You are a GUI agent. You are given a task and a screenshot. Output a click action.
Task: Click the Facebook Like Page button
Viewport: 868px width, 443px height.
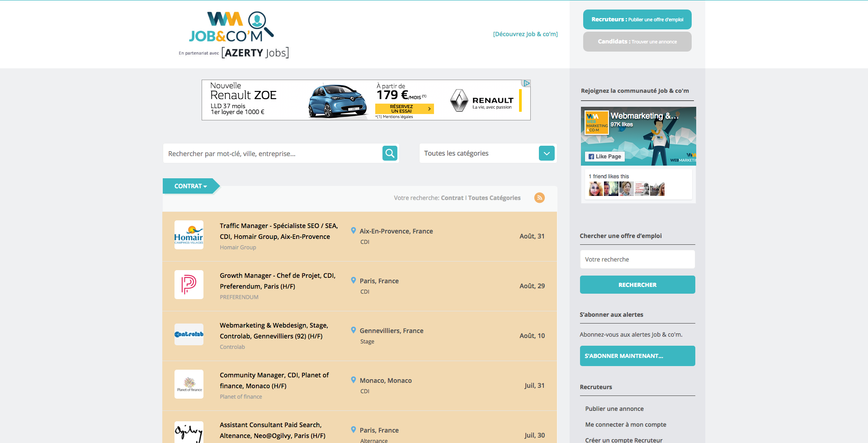click(604, 157)
